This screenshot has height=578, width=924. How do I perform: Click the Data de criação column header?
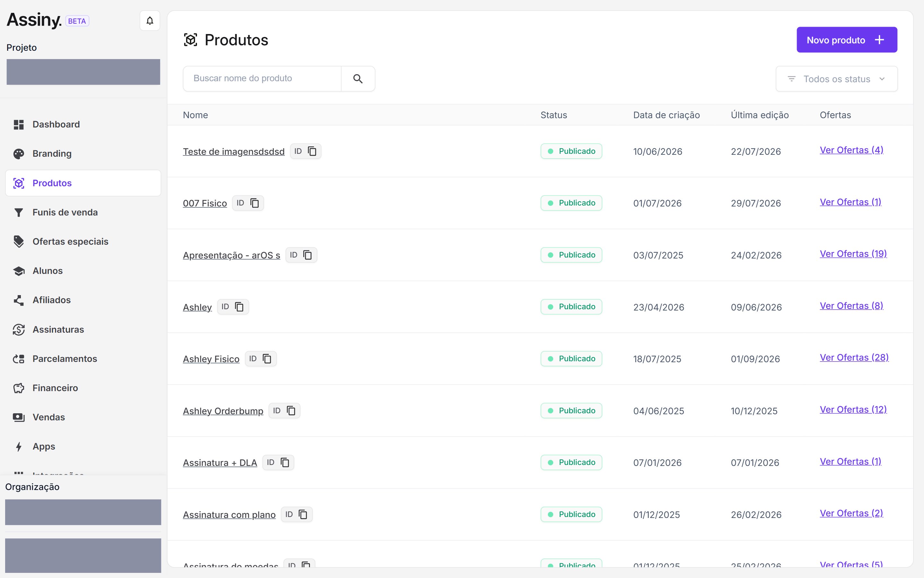666,115
